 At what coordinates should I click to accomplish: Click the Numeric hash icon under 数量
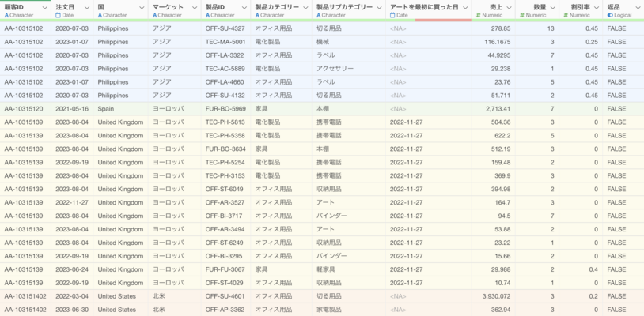tap(522, 15)
